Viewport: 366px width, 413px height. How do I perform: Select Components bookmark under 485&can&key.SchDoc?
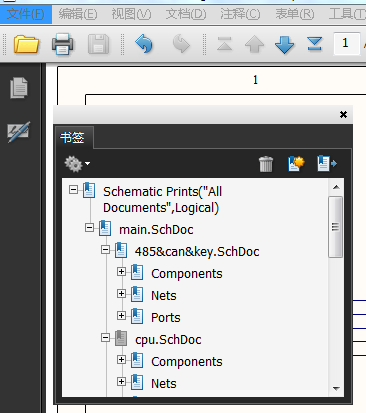(187, 274)
